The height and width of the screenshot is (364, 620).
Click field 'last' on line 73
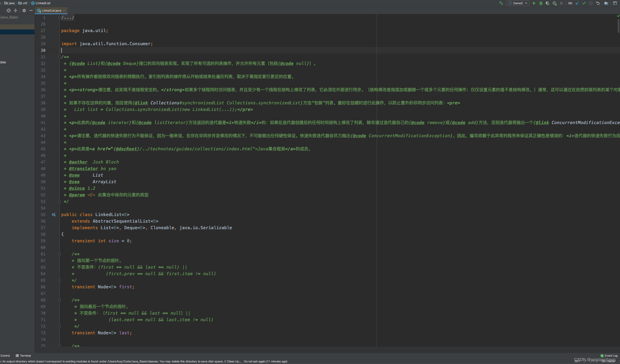point(124,333)
